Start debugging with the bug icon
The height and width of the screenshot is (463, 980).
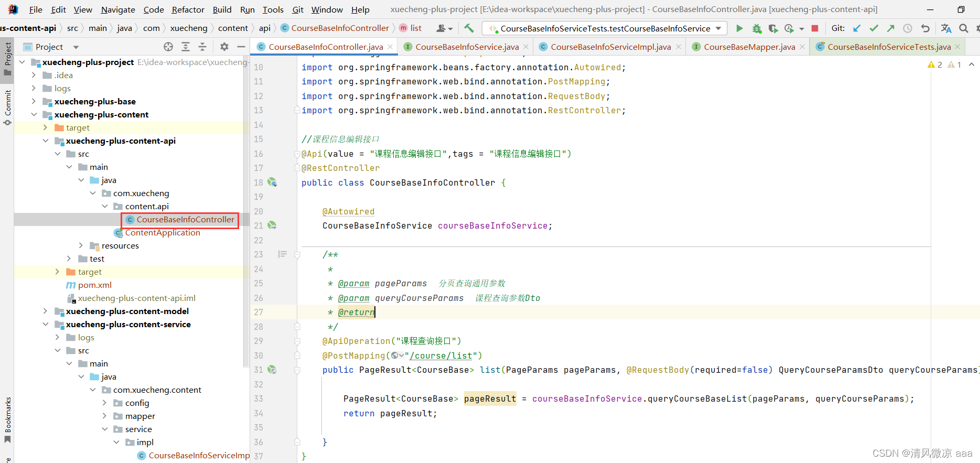tap(757, 28)
